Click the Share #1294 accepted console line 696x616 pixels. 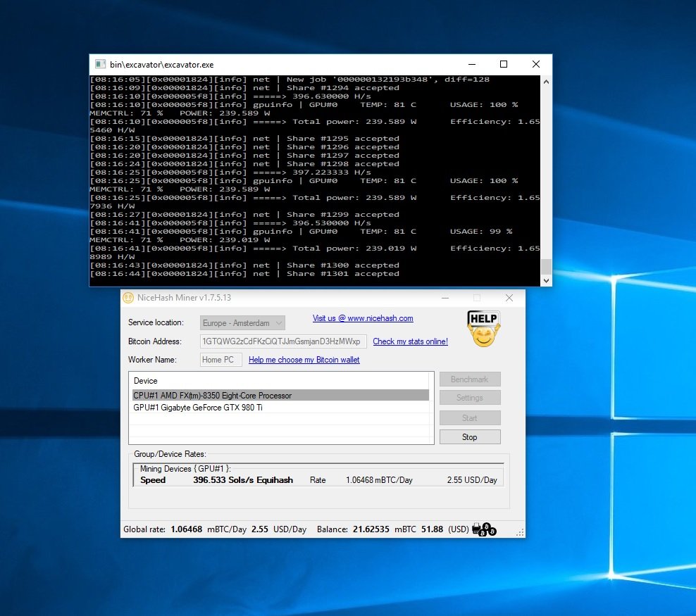pyautogui.click(x=244, y=88)
